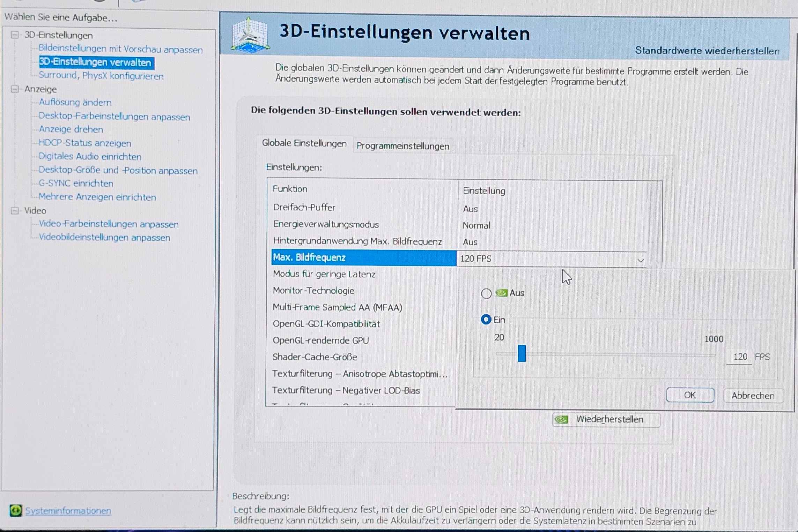This screenshot has height=532, width=798.
Task: Click the Systeminformationen green icon
Action: coord(16,510)
